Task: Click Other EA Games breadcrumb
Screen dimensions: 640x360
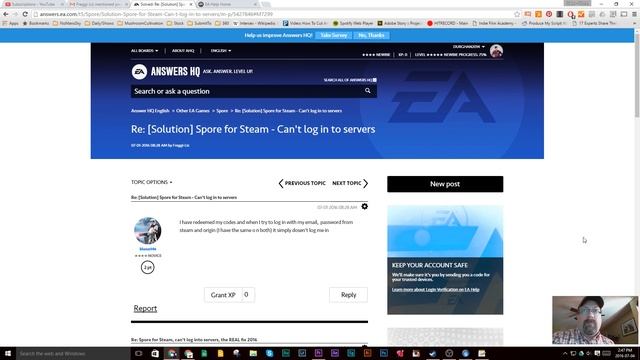Action: 193,111
